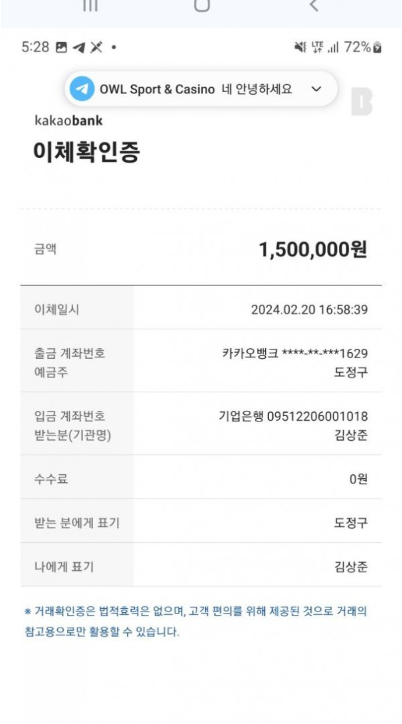This screenshot has height=724, width=402.
Task: Tap the home button in navigation bar
Action: [x=202, y=5]
